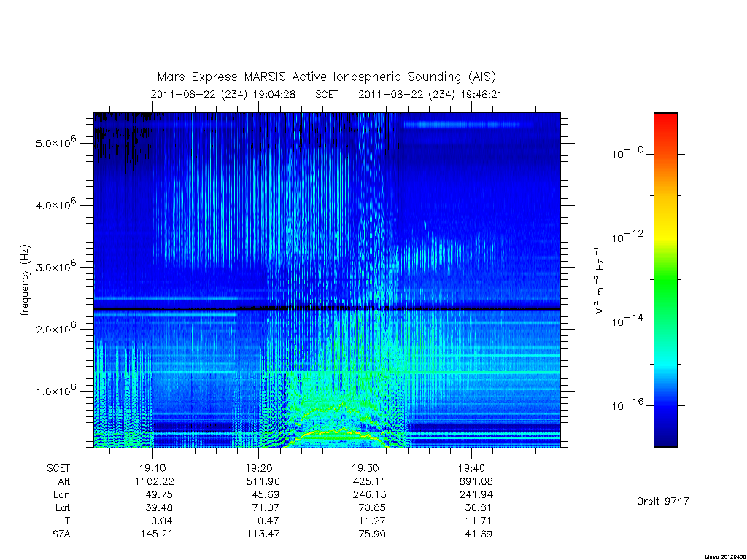
Task: Click the 10^-14 colorbar tick label
Action: [628, 321]
